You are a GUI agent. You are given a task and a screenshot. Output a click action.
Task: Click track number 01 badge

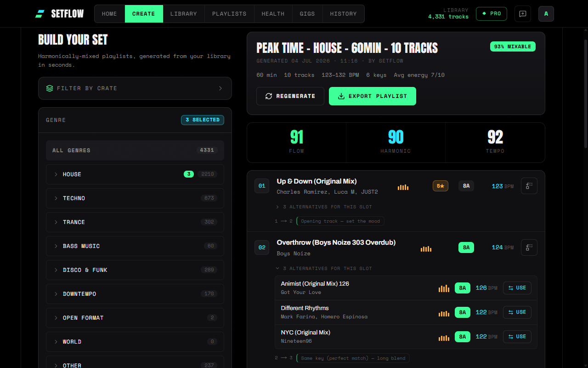[262, 186]
